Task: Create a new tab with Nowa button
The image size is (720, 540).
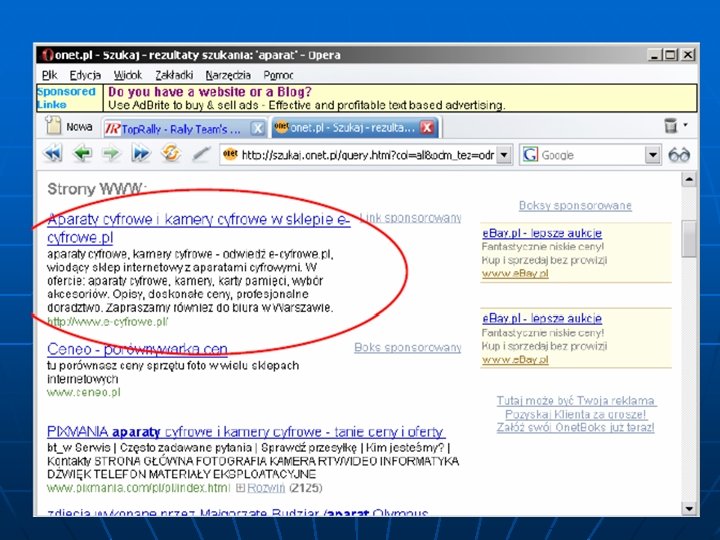Action: (68, 126)
